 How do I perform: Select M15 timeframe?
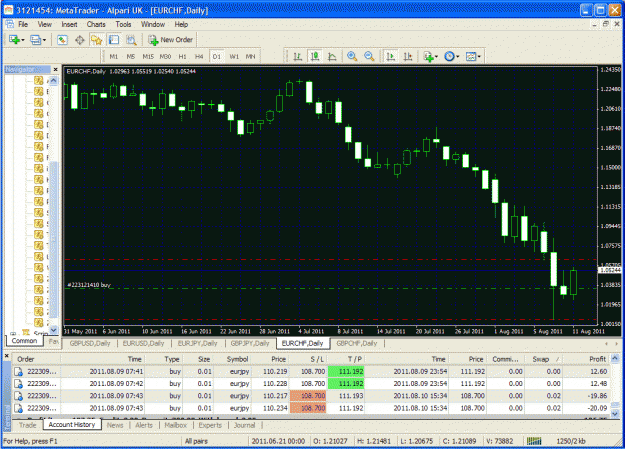(148, 57)
